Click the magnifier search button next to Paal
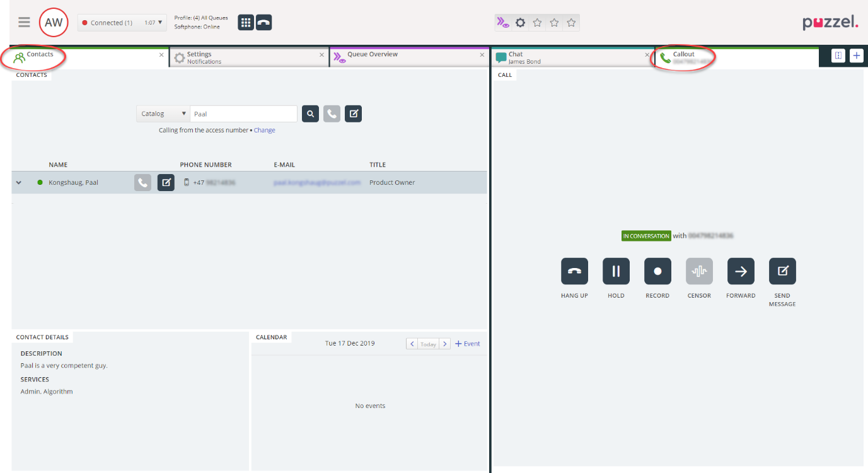The image size is (868, 473). tap(310, 114)
